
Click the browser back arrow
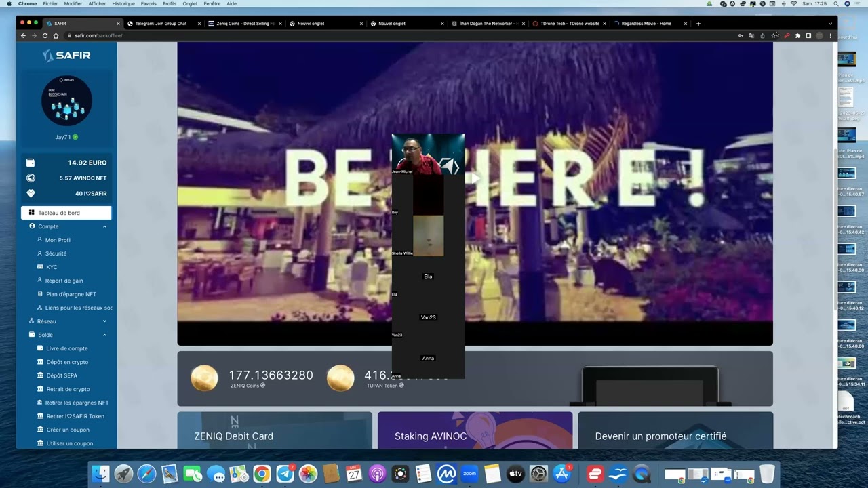(23, 35)
